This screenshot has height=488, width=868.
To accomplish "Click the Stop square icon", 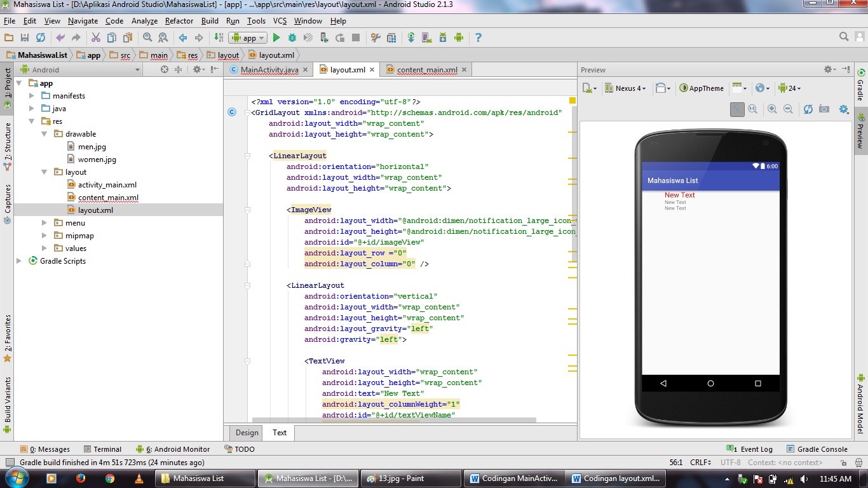I will [356, 38].
